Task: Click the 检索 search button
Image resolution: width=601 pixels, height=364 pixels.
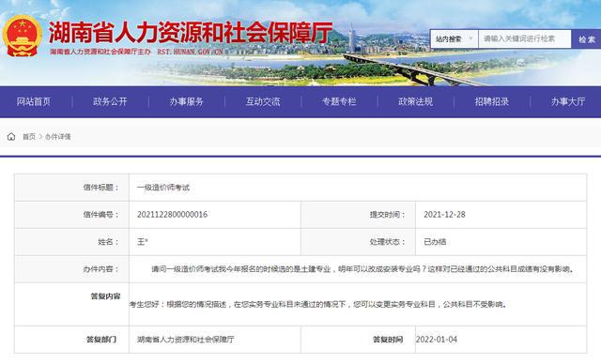Action: (586, 39)
